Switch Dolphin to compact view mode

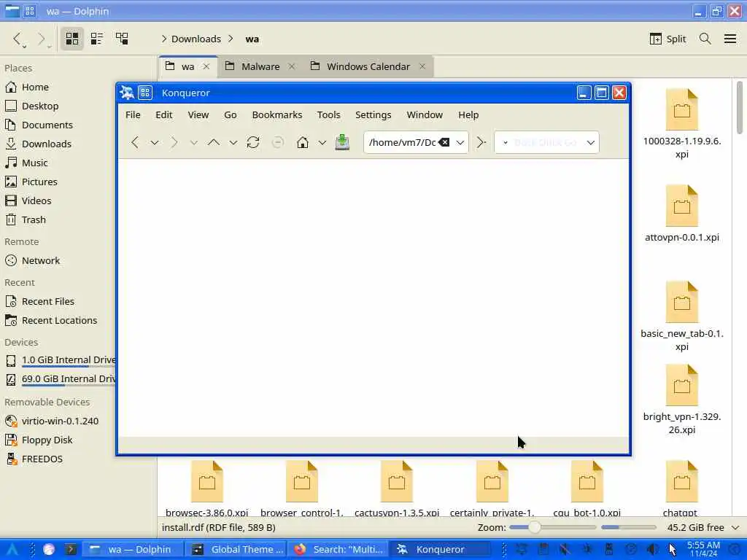pos(97,39)
